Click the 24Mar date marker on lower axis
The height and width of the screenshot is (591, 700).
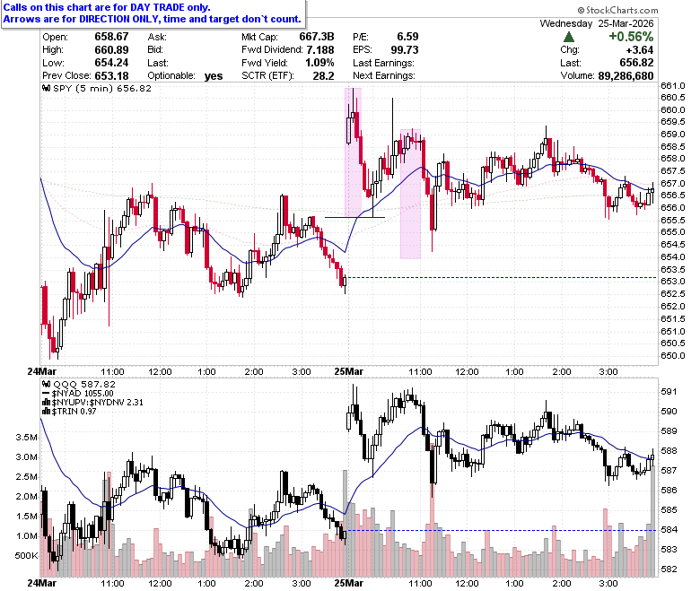coord(42,583)
